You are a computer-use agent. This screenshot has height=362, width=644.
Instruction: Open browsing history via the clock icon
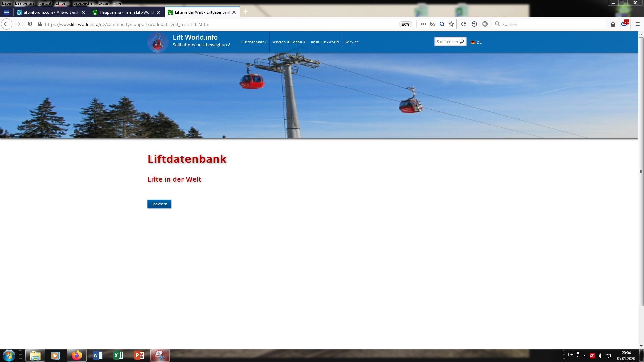coord(474,24)
